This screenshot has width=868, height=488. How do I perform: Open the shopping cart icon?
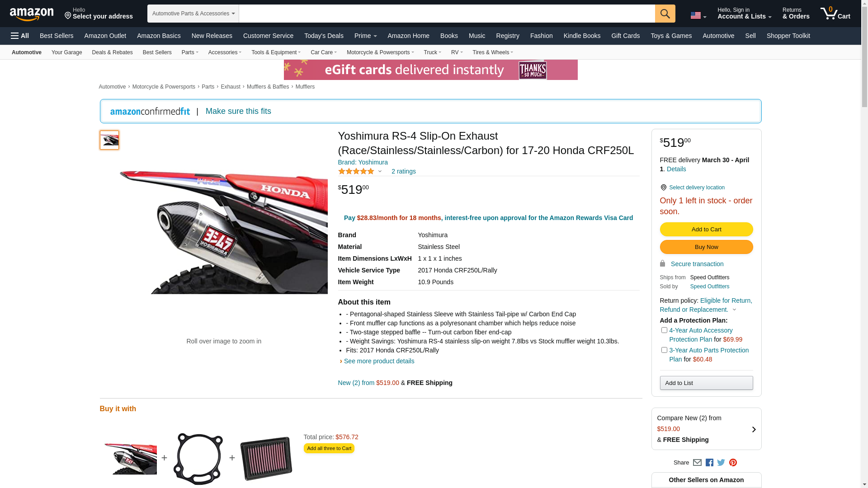tap(835, 14)
